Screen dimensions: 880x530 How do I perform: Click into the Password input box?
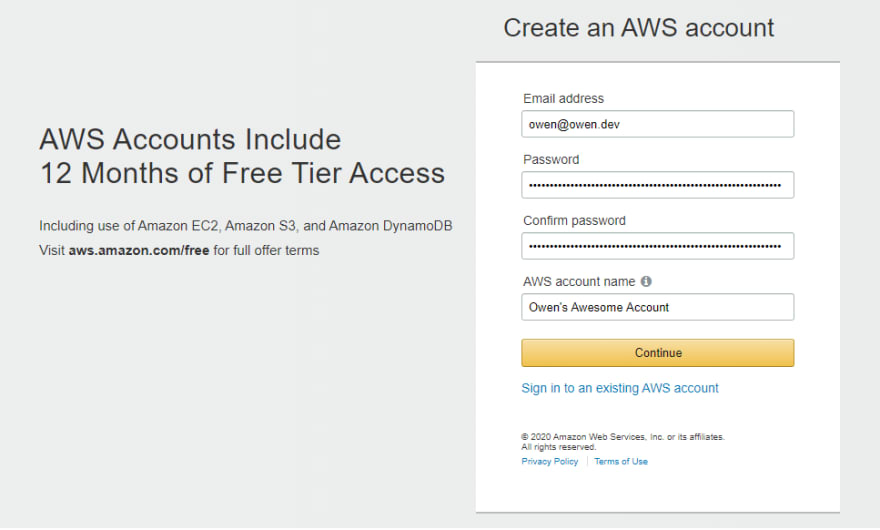657,185
